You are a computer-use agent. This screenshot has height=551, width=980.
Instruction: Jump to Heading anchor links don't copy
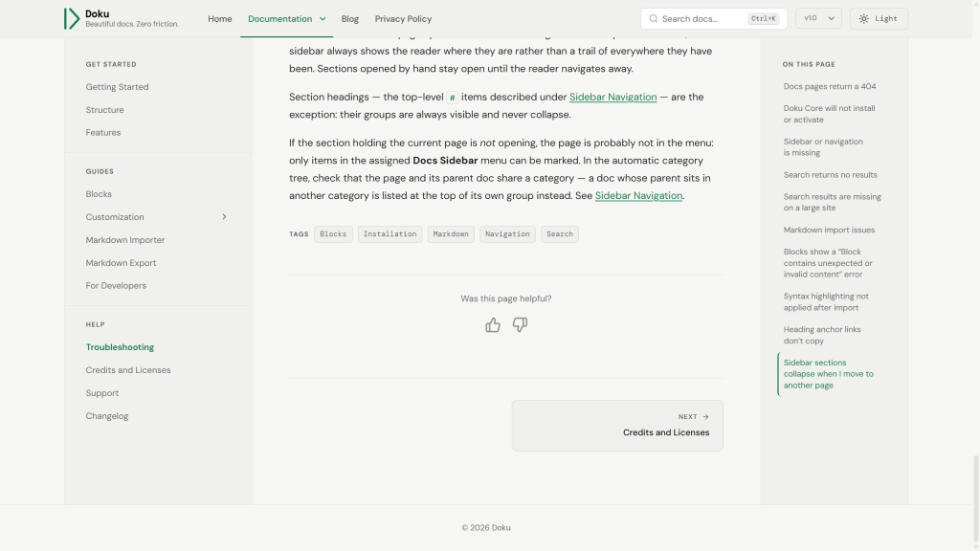(x=822, y=335)
